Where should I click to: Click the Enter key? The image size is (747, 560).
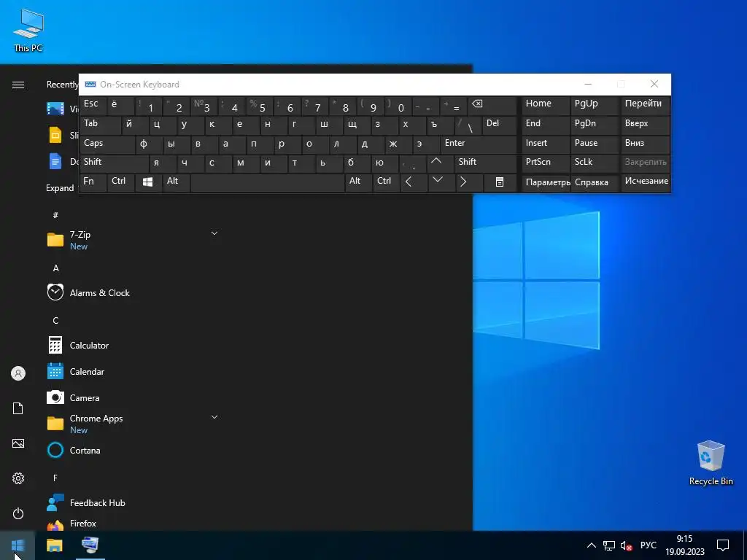tap(479, 144)
